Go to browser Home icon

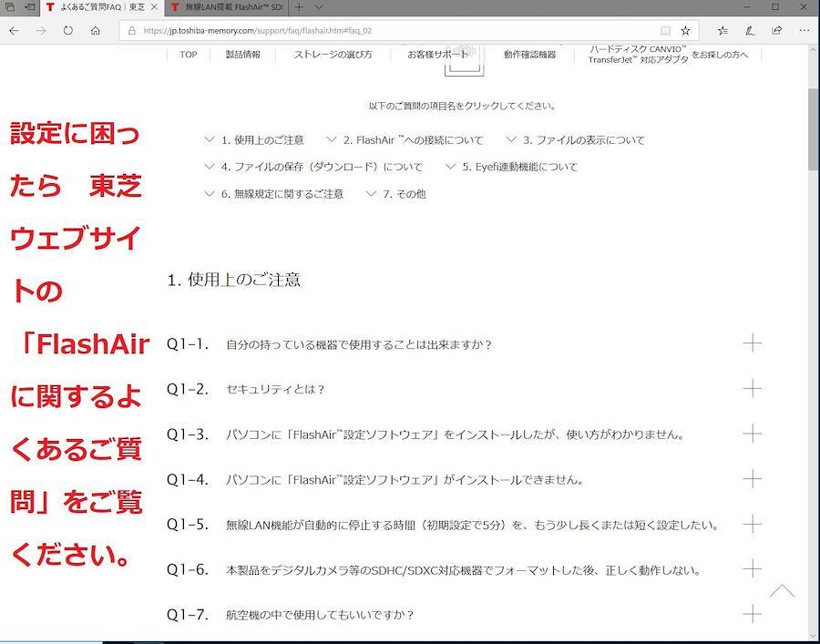95,31
